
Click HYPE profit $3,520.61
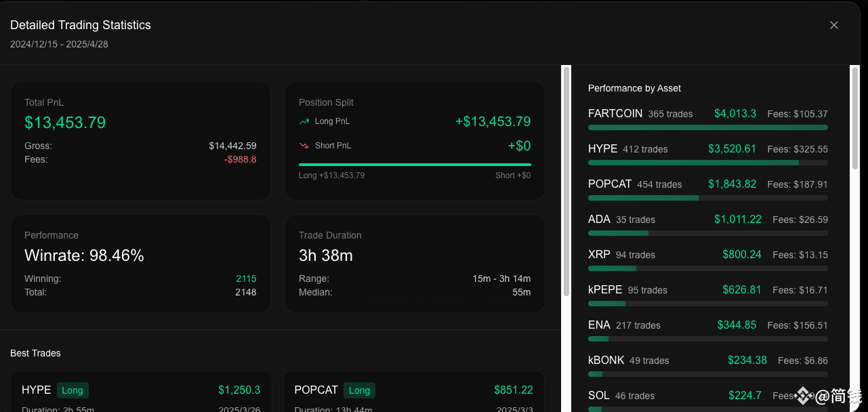coord(732,149)
